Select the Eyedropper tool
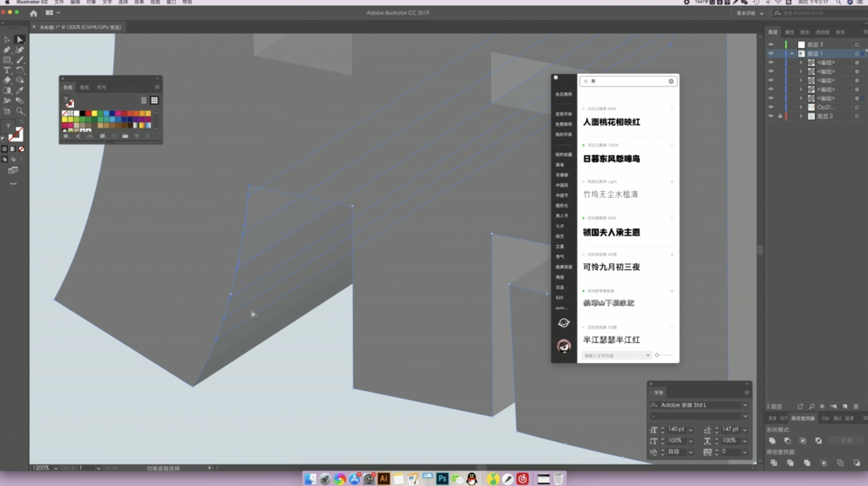Image resolution: width=868 pixels, height=486 pixels. pyautogui.click(x=20, y=91)
